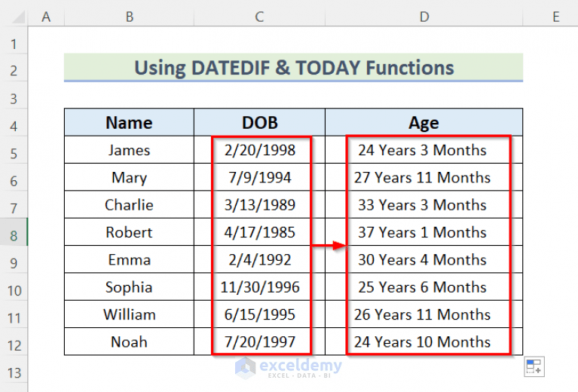Select the DOB cell '7/9/1994'
Viewport: 578px width, 392px height.
tap(259, 177)
